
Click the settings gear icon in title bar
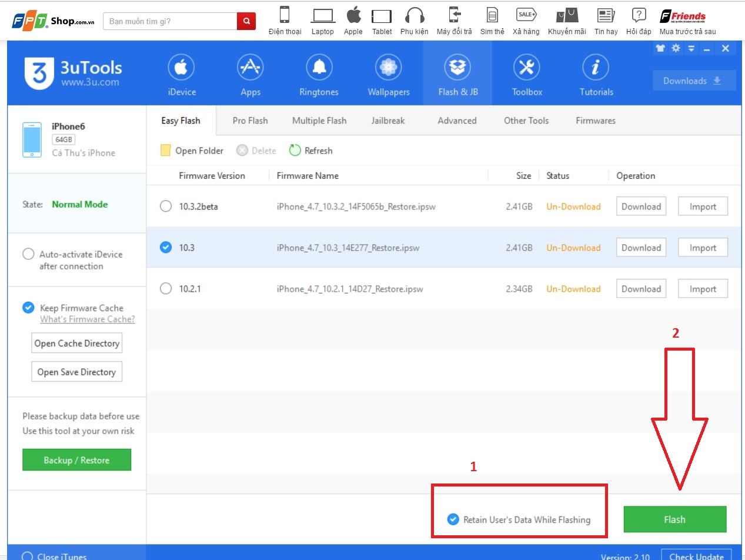(676, 49)
